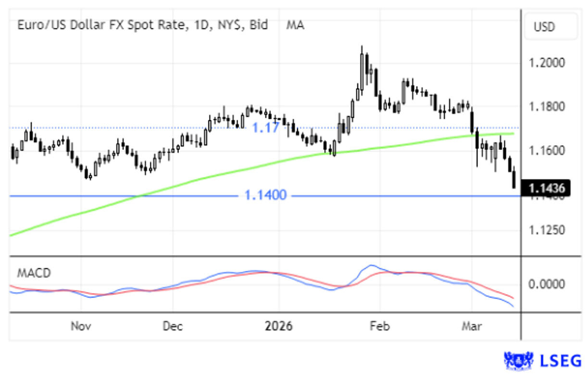Select the Nov date axis label
Viewport: 588px width, 378px height.
pos(81,326)
